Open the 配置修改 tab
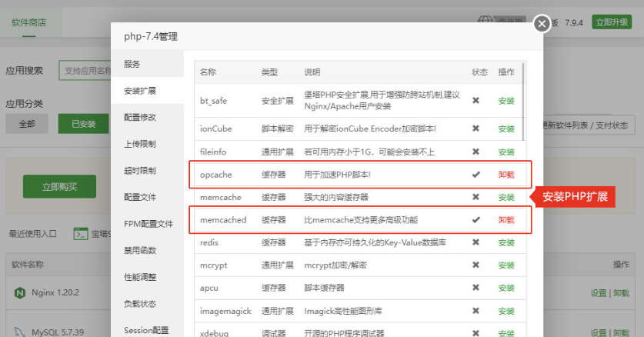Viewport: 644px width, 337px height. click(140, 118)
